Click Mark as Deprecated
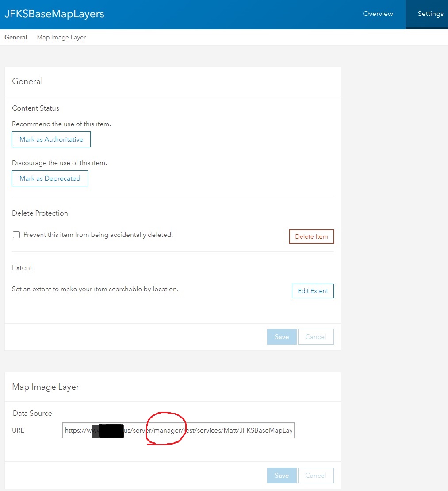448x491 pixels. coord(50,178)
